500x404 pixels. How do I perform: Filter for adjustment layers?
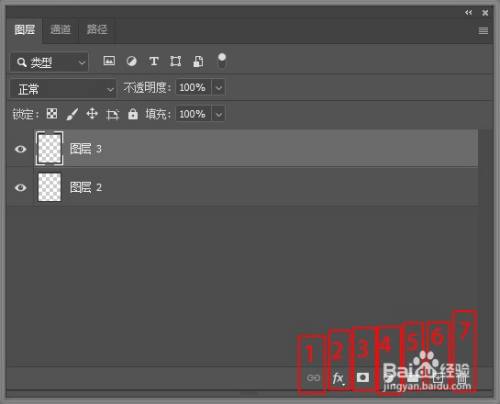(132, 61)
